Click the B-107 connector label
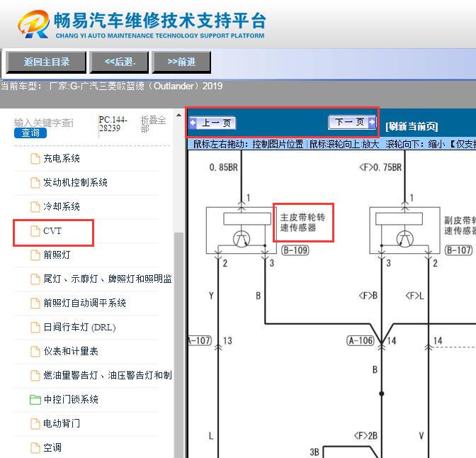This screenshot has width=476, height=458. click(459, 250)
